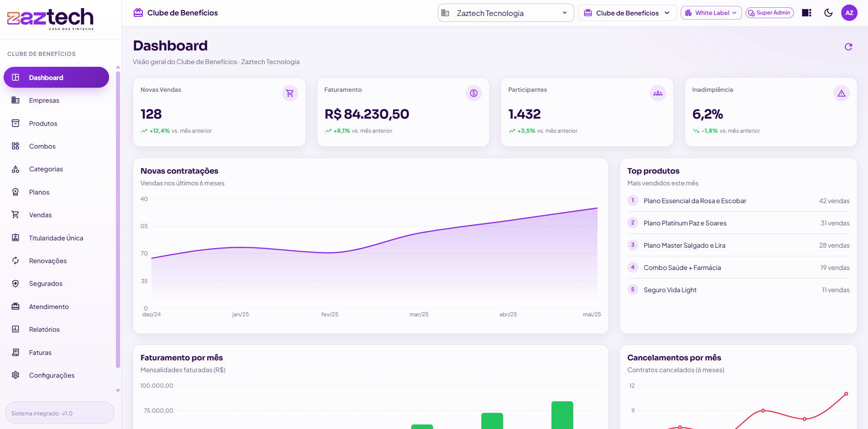Click the sidebar scroll up arrow
868x429 pixels.
pyautogui.click(x=118, y=67)
